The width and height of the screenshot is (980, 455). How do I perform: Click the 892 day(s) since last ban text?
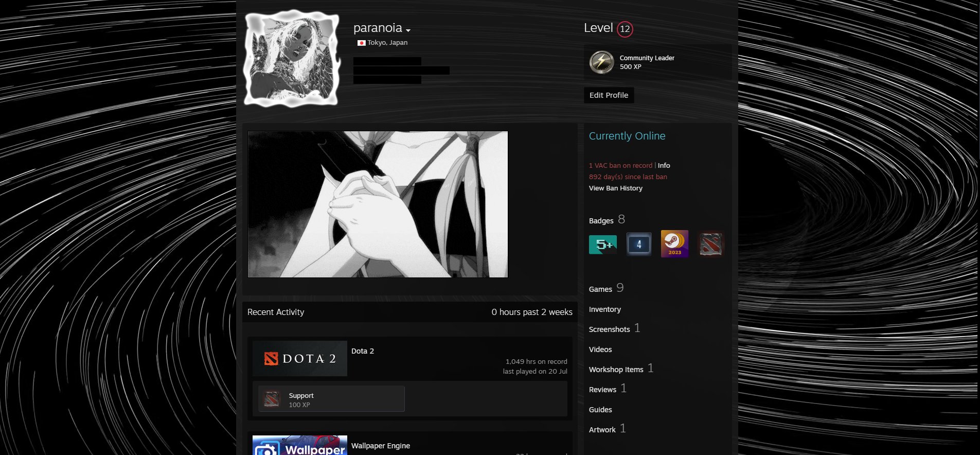(x=628, y=177)
